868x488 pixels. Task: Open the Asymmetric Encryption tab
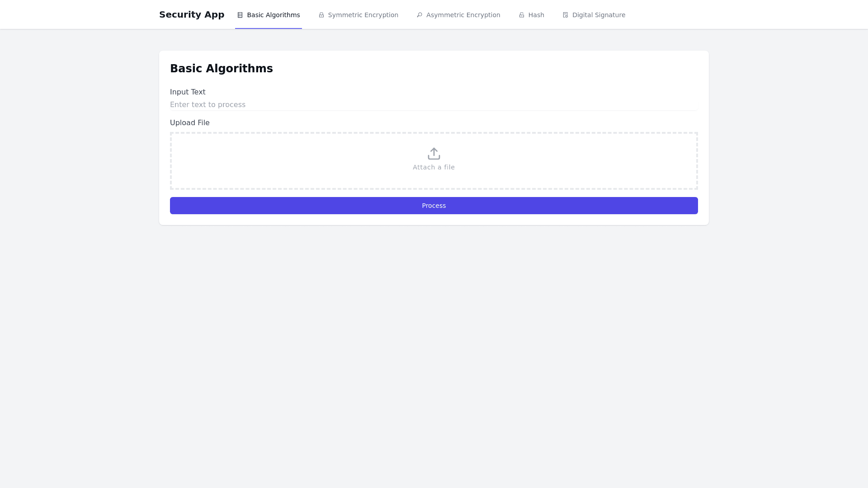(463, 15)
